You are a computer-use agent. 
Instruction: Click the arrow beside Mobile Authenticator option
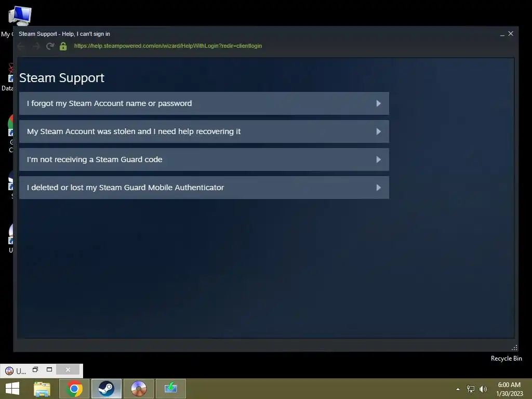379,188
